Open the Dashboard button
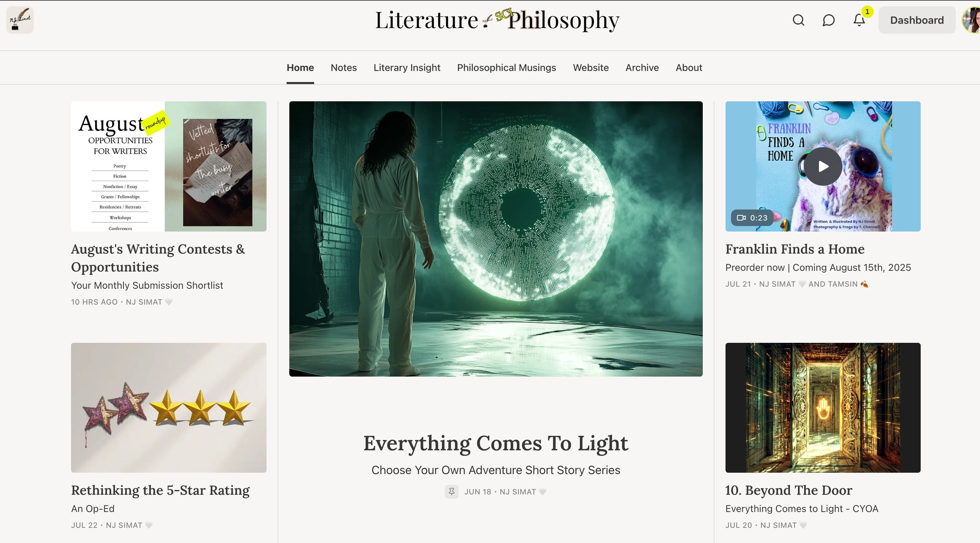This screenshot has height=543, width=980. 917,20
